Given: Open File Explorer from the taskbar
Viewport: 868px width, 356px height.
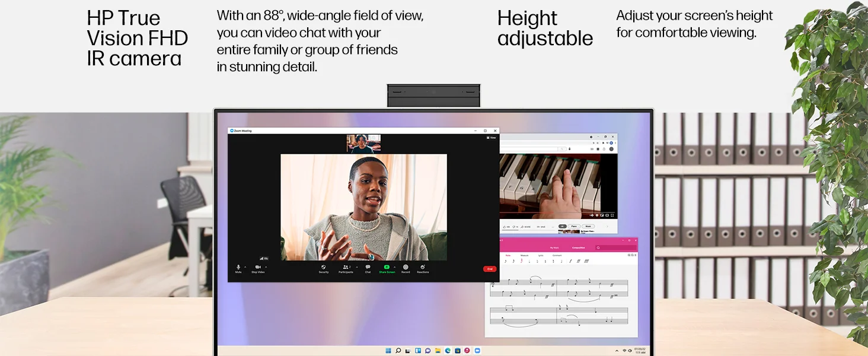Looking at the screenshot, I should point(438,351).
